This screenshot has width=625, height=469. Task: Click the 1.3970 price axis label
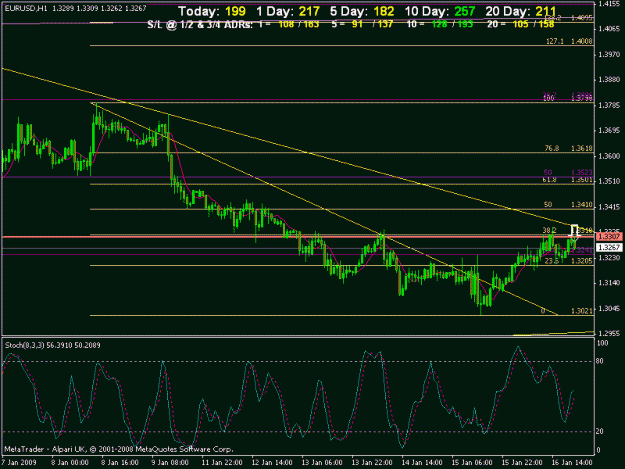coord(609,54)
